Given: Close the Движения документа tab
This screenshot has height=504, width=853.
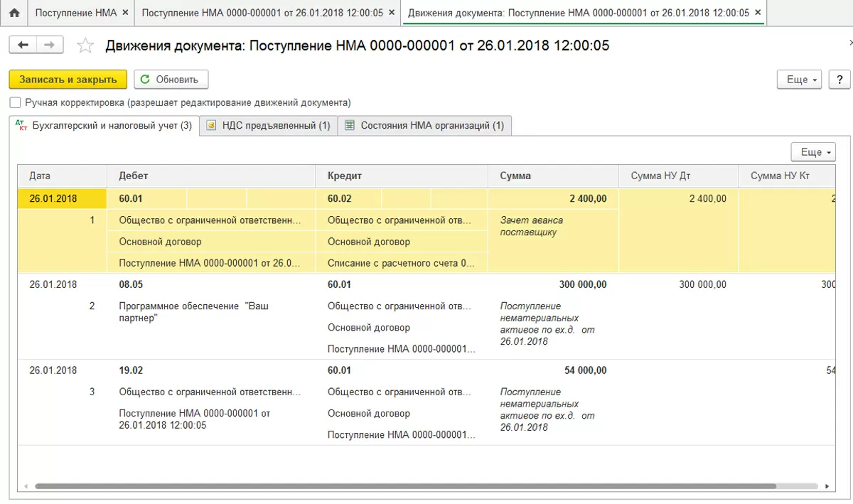Looking at the screenshot, I should [x=758, y=13].
